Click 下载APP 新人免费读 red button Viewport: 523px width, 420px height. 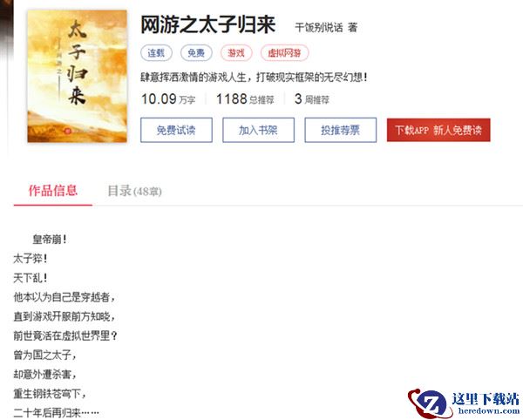click(438, 130)
